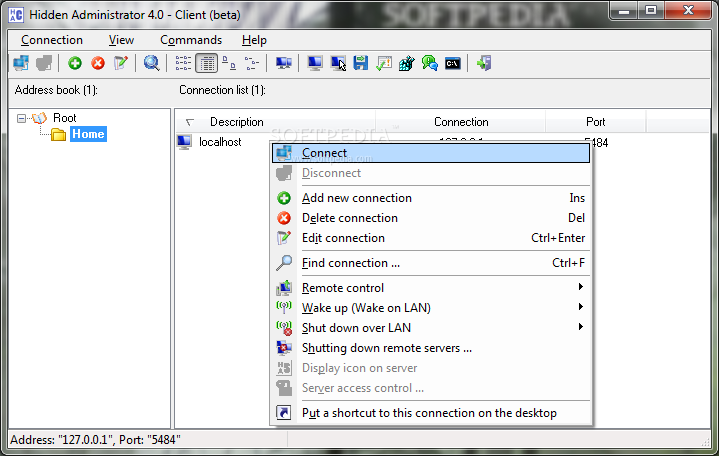Click the Display icon on server entry
Screen dimensions: 719x456
[431, 368]
